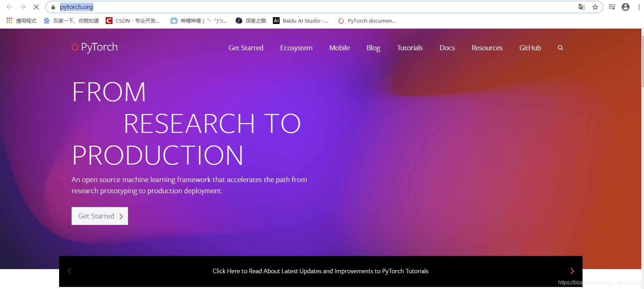Stop page loading with the X button
The height and width of the screenshot is (289, 644).
pos(36,7)
